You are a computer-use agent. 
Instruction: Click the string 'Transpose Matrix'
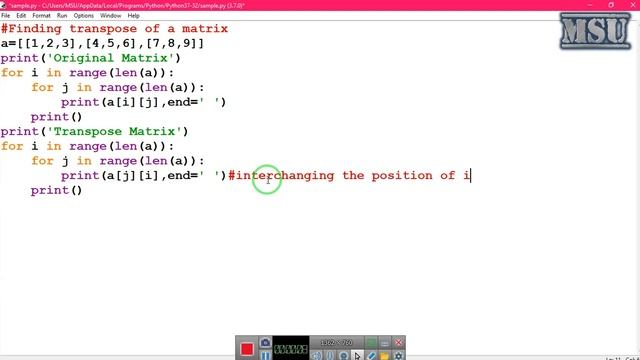click(x=114, y=131)
